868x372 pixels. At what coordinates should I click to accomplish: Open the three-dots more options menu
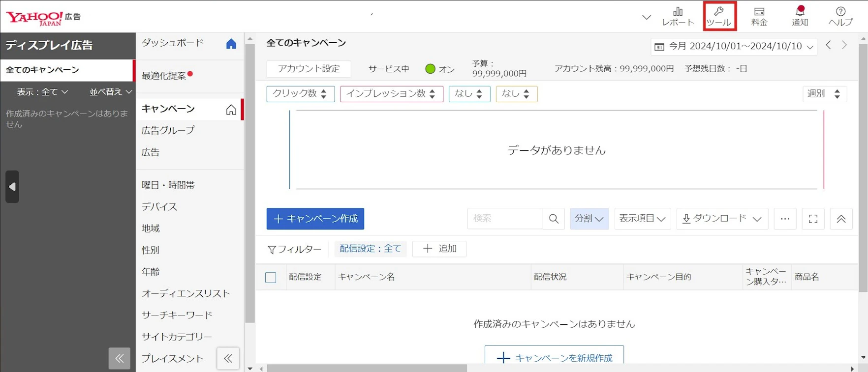pyautogui.click(x=785, y=219)
